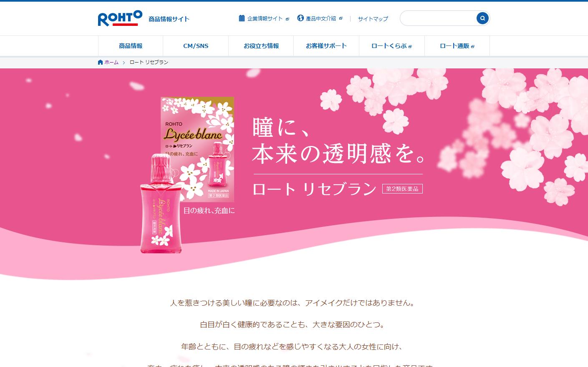
Task: Click the external-link icon next to ロートくらぶ
Action: [410, 46]
